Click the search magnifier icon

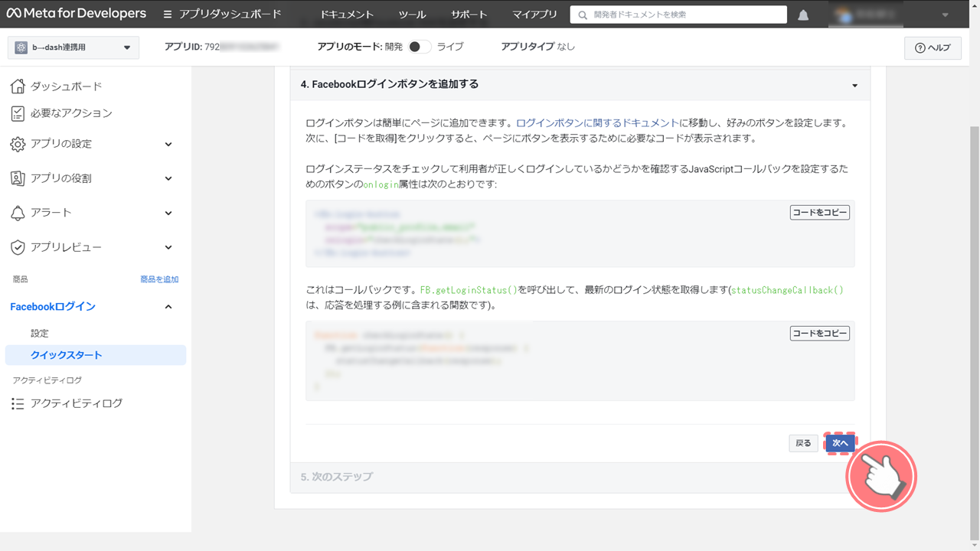click(x=583, y=15)
